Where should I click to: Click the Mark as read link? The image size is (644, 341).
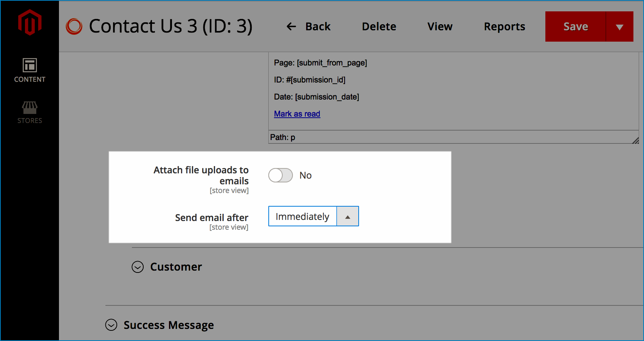pos(297,114)
